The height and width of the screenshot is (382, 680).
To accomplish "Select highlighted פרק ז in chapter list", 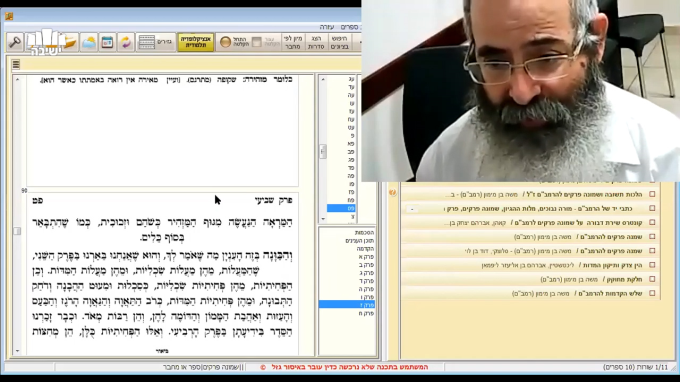I will coord(347,305).
